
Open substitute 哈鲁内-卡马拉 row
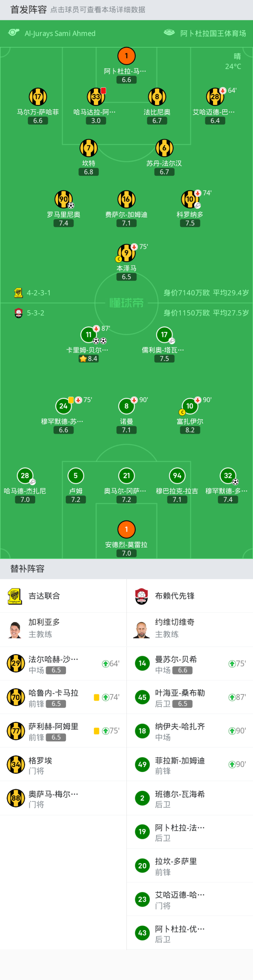pos(63,697)
